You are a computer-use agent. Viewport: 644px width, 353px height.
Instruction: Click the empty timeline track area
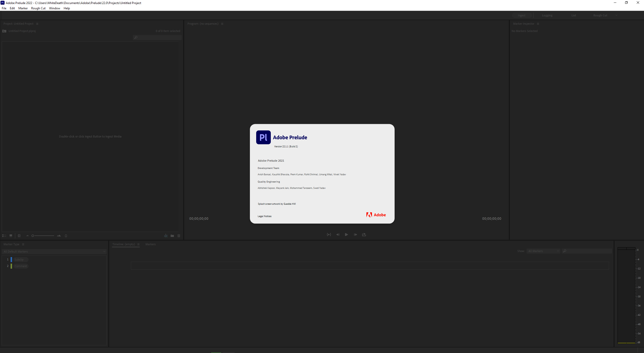click(370, 266)
